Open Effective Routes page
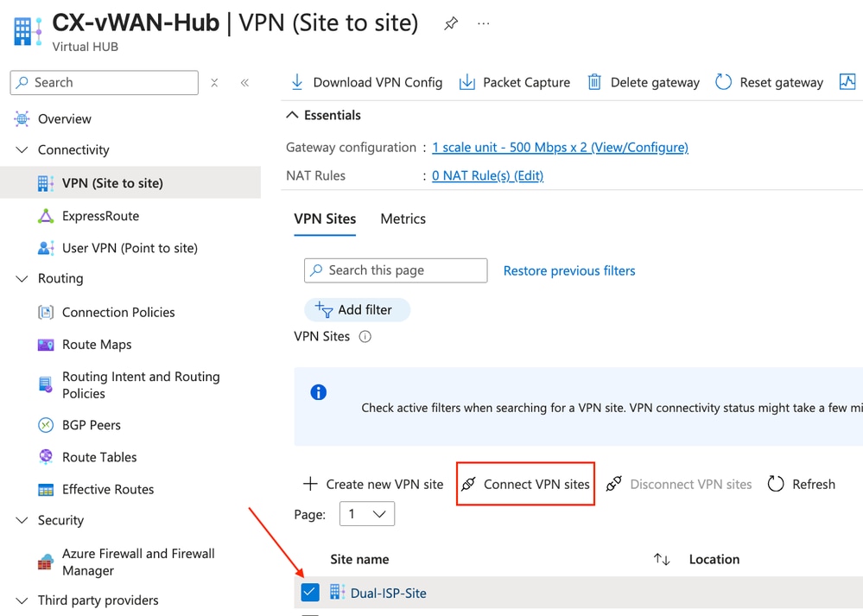This screenshot has height=616, width=863. 108,489
